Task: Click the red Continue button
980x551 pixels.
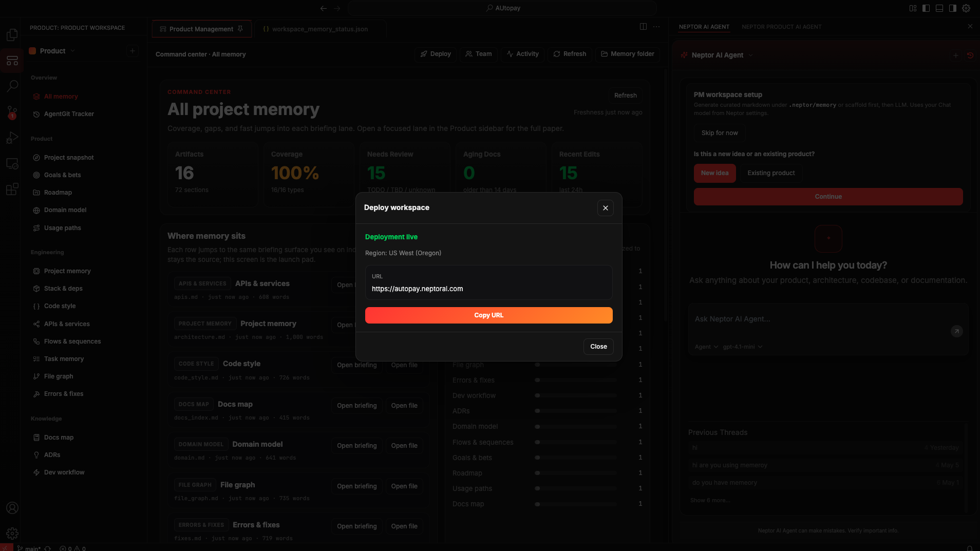Action: click(x=828, y=197)
